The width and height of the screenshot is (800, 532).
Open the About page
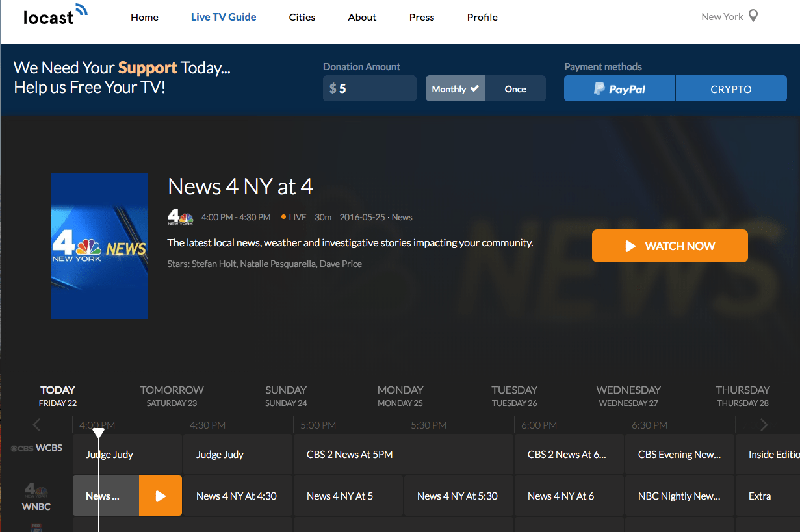pos(362,18)
